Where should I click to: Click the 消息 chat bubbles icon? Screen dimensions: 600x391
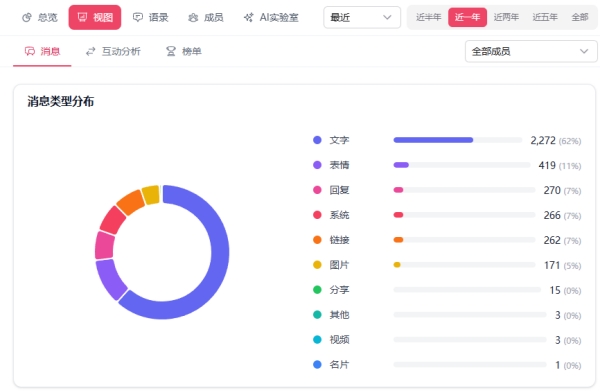(30, 51)
